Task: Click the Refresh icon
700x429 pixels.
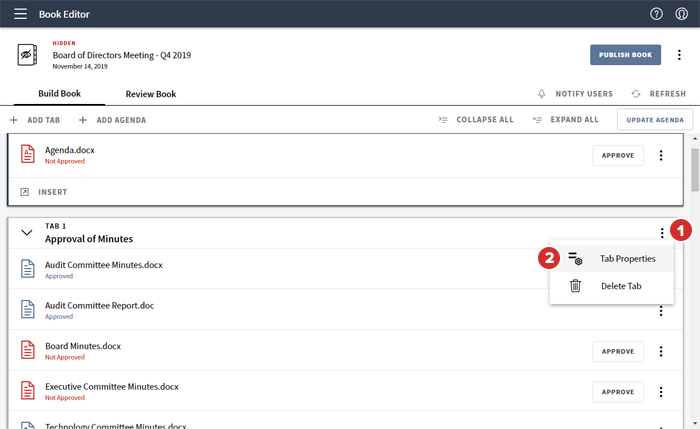Action: 636,94
